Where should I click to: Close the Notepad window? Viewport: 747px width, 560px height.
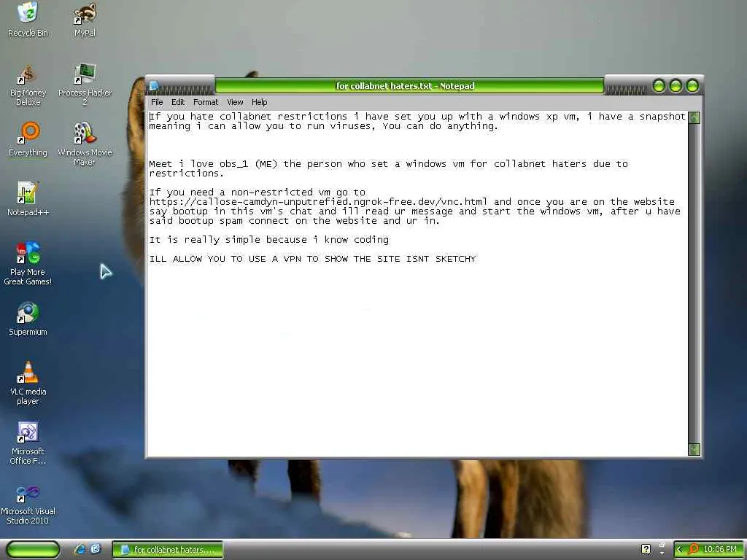click(x=692, y=86)
